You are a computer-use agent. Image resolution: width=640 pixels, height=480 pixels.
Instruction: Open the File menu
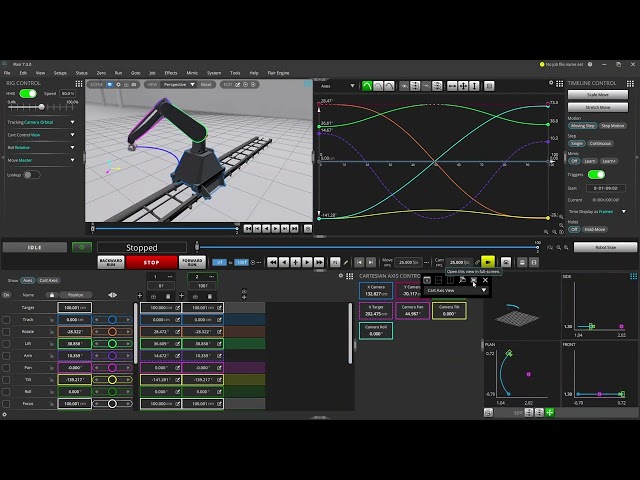tap(7, 73)
